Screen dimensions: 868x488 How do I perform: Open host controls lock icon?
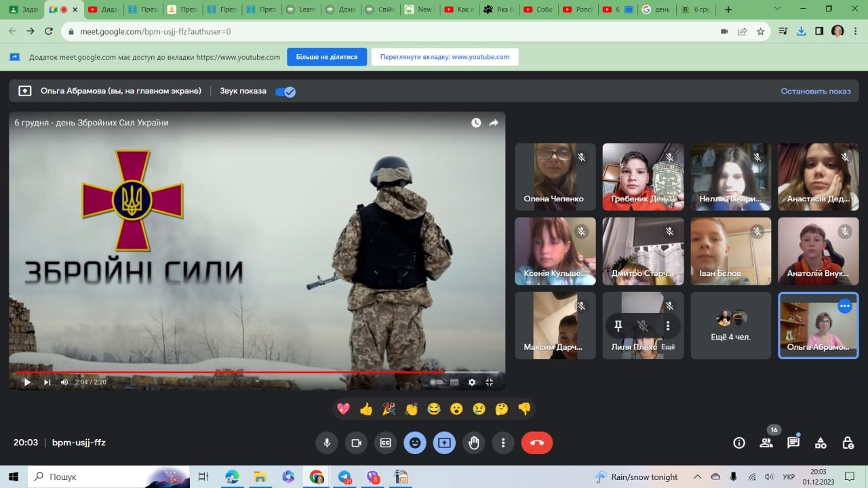pos(848,443)
